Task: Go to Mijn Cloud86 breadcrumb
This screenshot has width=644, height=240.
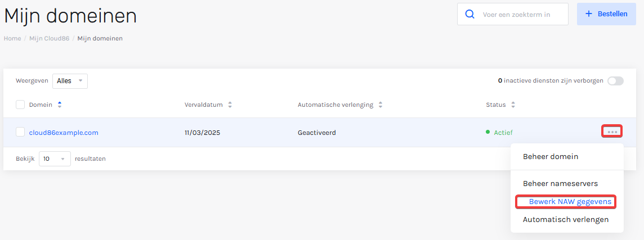Action: 50,39
